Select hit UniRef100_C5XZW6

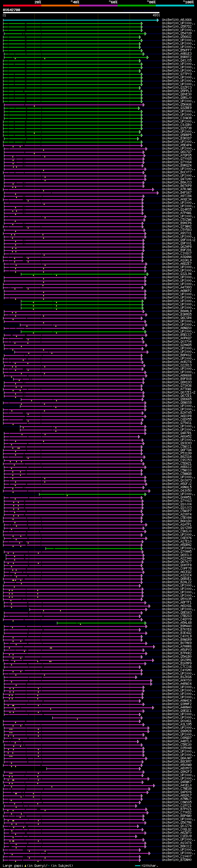click(177, 220)
